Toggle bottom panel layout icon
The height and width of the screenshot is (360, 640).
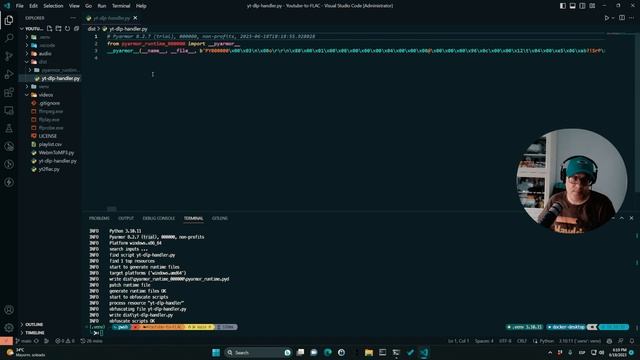573,6
